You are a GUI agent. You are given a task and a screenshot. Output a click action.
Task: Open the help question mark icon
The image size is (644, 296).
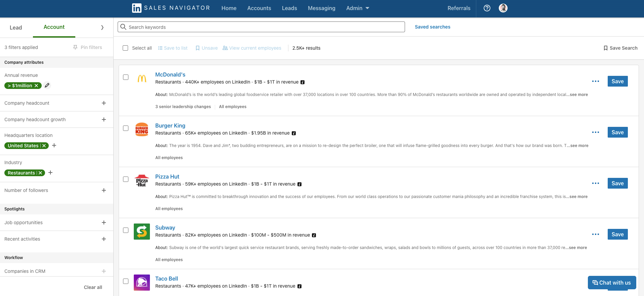(487, 8)
